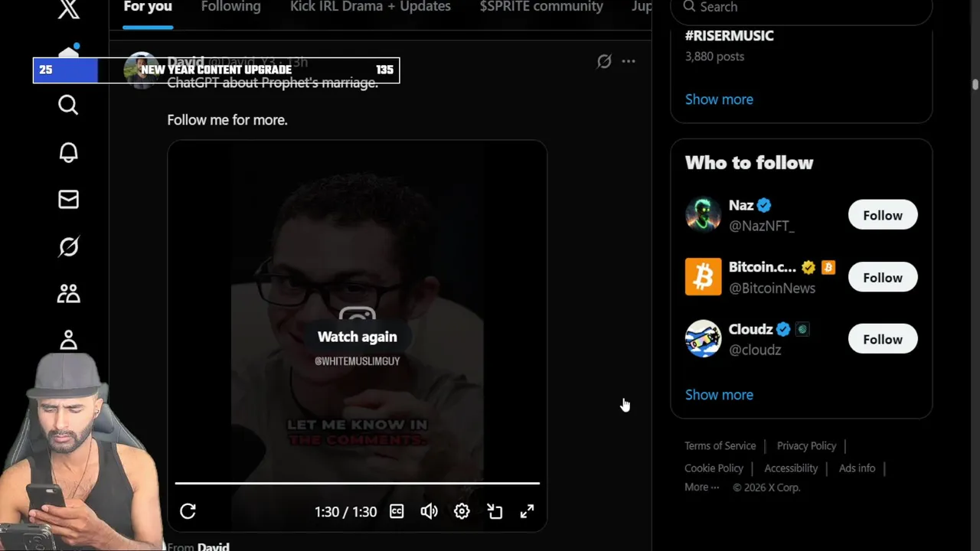Screen dimensions: 980x551
Task: Open Messages envelope icon
Action: (68, 200)
